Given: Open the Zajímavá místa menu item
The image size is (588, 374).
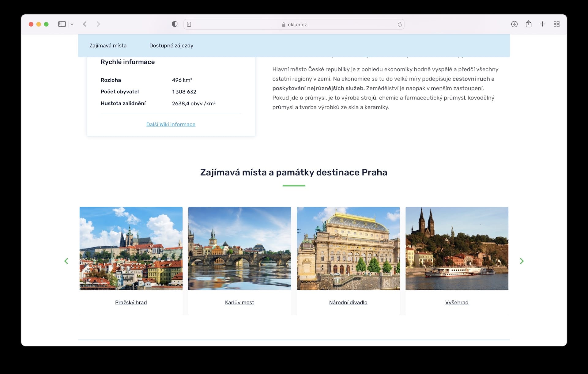Looking at the screenshot, I should (x=108, y=46).
